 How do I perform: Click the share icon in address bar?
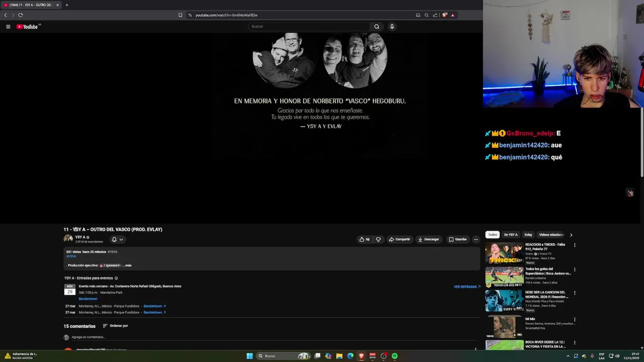click(x=435, y=15)
